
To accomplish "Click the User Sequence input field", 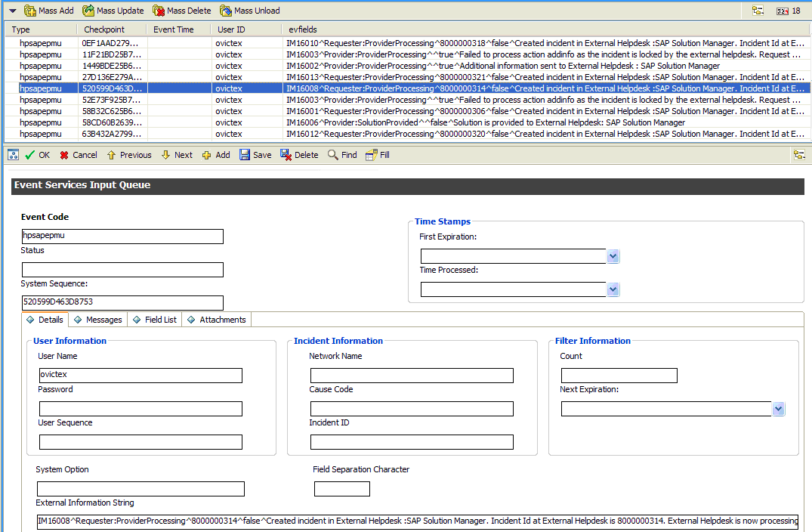I will click(x=140, y=442).
